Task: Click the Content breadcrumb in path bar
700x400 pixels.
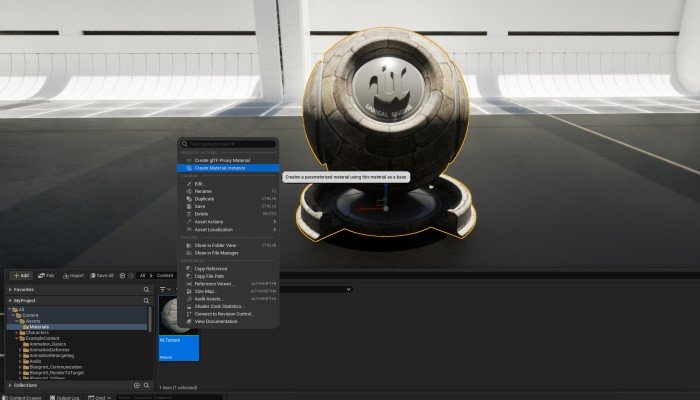Action: click(x=165, y=275)
